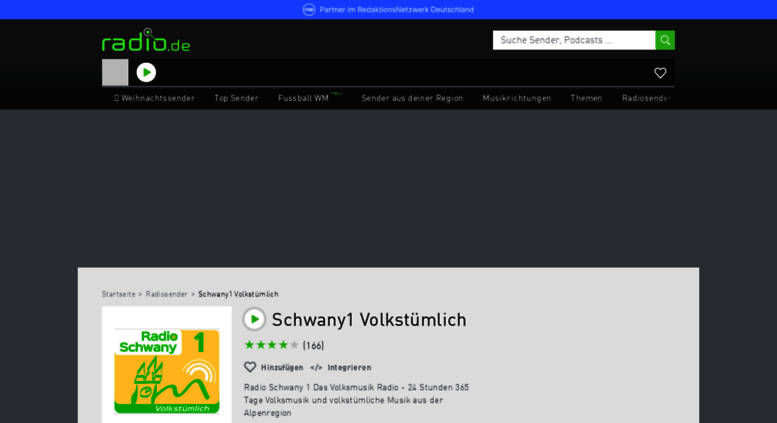Click the Schwany1 Volkstümlich heading
The width and height of the screenshot is (777, 423).
(x=369, y=320)
